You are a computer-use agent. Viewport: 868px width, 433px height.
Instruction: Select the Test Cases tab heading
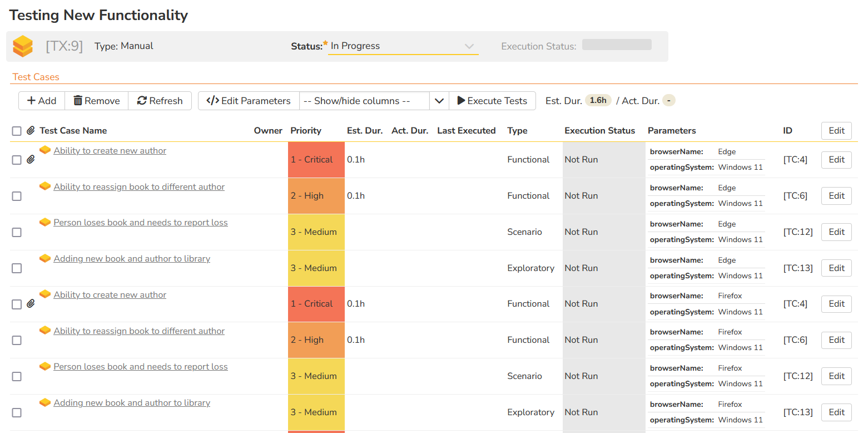pos(36,77)
